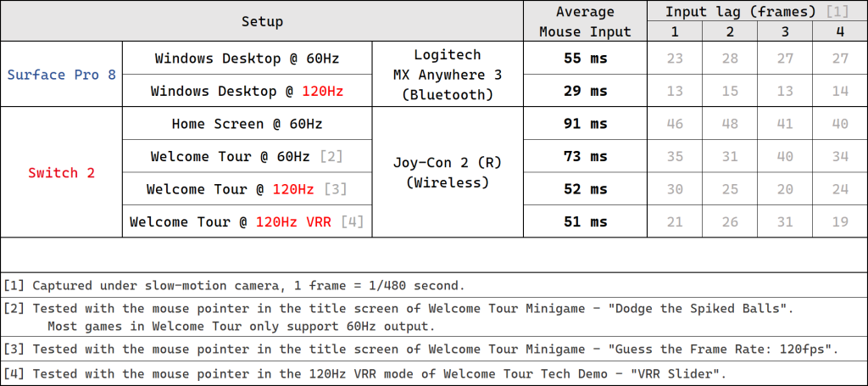Click value "14" in Windows 120Hz row
Image resolution: width=868 pixels, height=386 pixels.
(x=840, y=91)
